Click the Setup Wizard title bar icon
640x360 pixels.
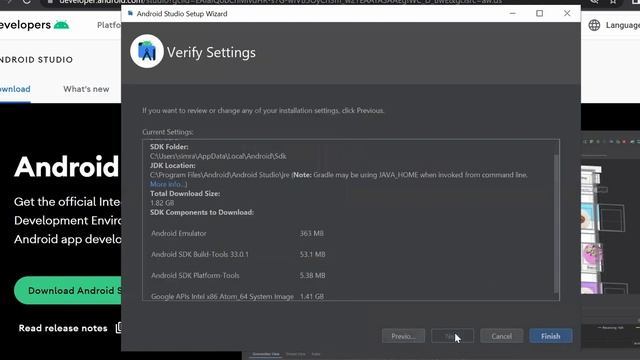[130, 13]
